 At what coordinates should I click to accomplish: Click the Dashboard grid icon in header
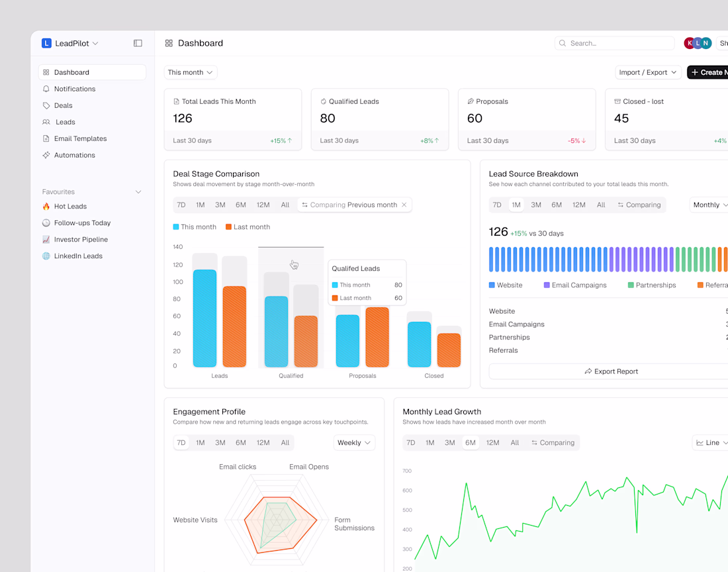click(x=169, y=43)
